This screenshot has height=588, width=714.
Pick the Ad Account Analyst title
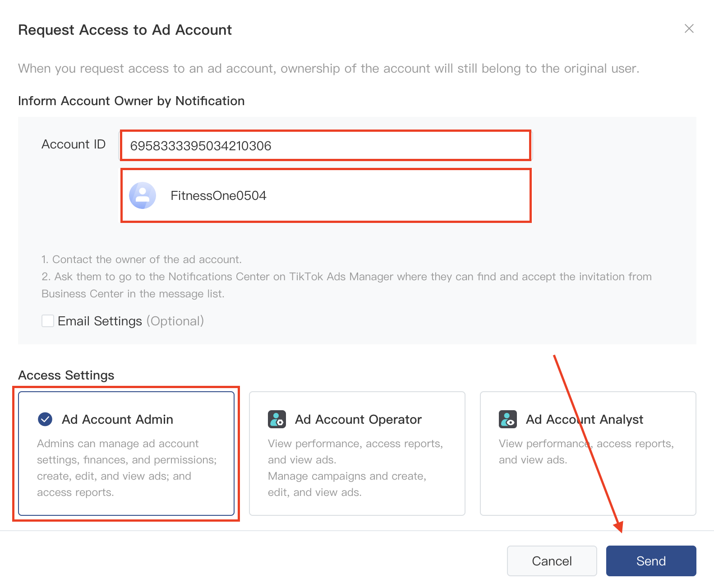pos(585,419)
